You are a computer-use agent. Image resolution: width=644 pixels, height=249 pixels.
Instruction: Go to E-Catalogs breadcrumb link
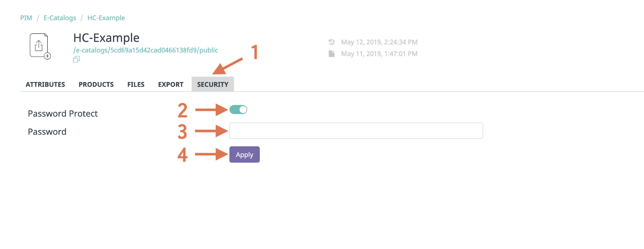(60, 18)
